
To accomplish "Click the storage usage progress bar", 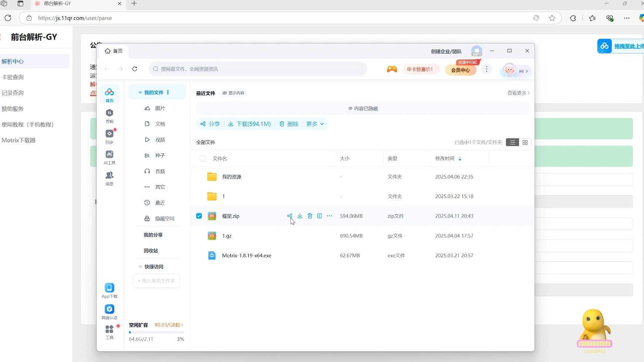I will tap(156, 332).
